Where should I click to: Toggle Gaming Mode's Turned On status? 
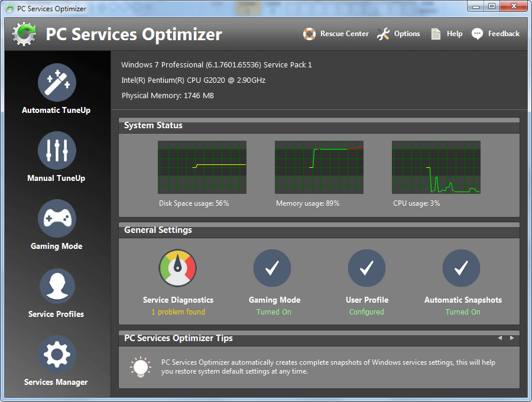(274, 312)
